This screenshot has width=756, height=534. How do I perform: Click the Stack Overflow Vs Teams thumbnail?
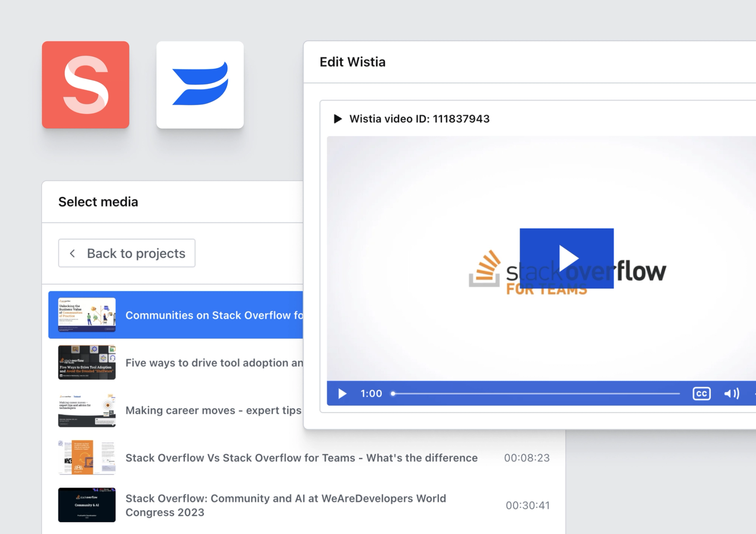tap(87, 458)
